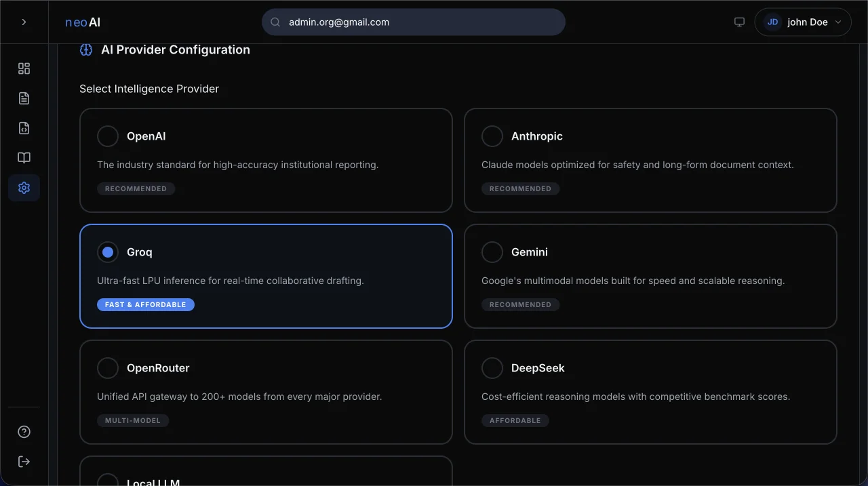This screenshot has width=868, height=486.
Task: Click Unified API gateway description text
Action: [239, 397]
